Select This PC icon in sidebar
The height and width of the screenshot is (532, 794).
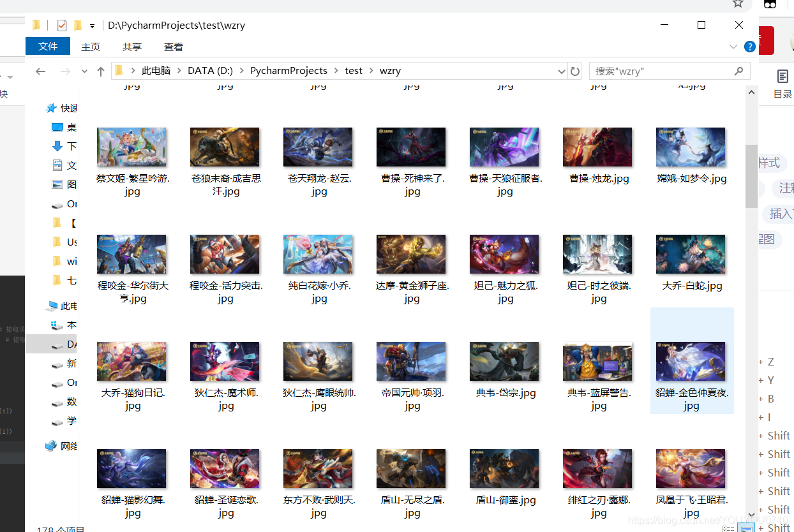click(52, 306)
